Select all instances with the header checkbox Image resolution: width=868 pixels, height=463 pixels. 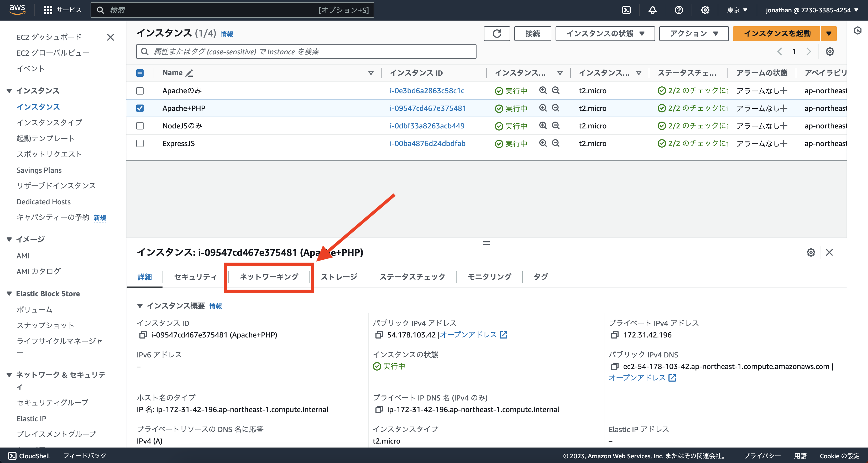click(x=140, y=73)
